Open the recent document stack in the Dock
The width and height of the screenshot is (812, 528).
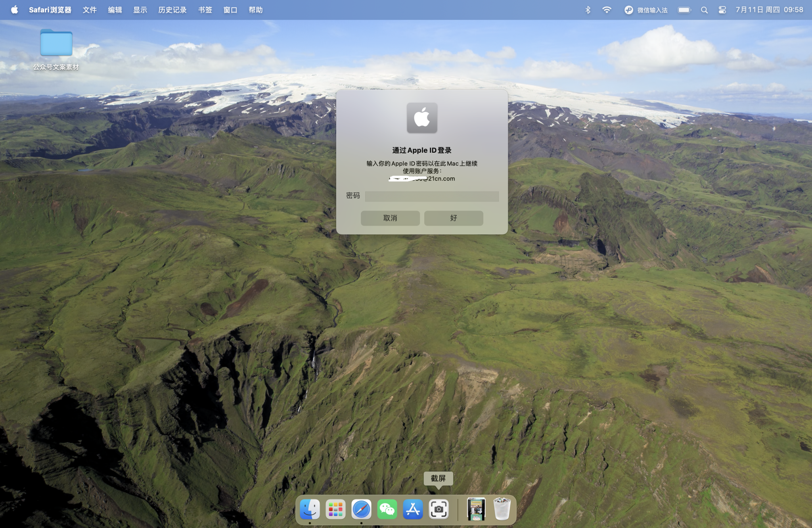(x=476, y=509)
